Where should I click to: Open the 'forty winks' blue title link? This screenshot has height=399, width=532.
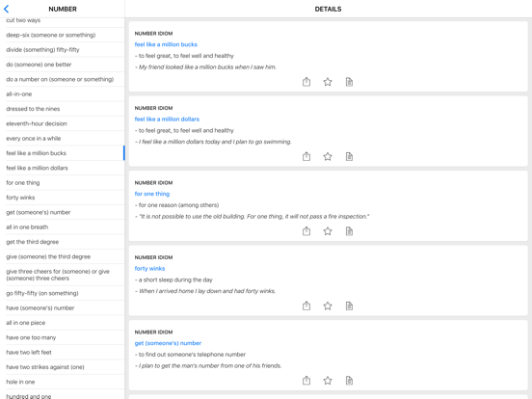[149, 268]
